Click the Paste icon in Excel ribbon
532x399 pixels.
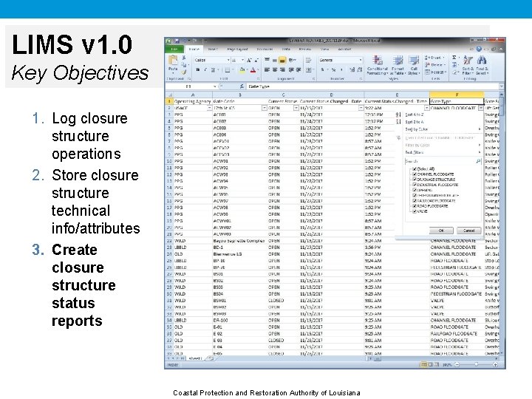click(173, 61)
